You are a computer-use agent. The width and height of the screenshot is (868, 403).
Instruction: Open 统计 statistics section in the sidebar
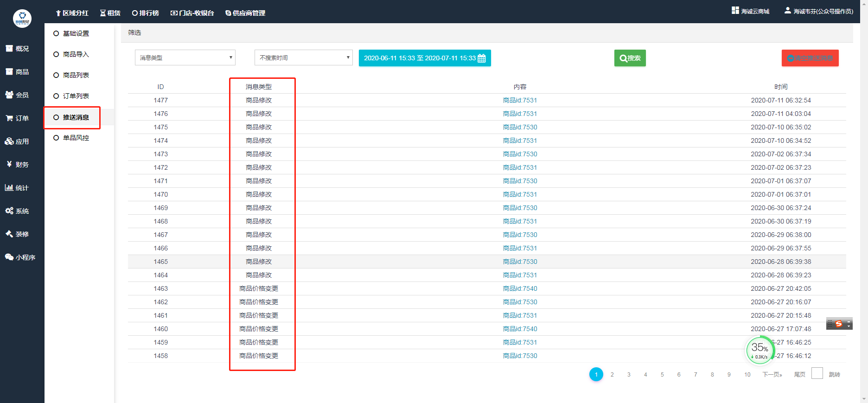coord(17,188)
